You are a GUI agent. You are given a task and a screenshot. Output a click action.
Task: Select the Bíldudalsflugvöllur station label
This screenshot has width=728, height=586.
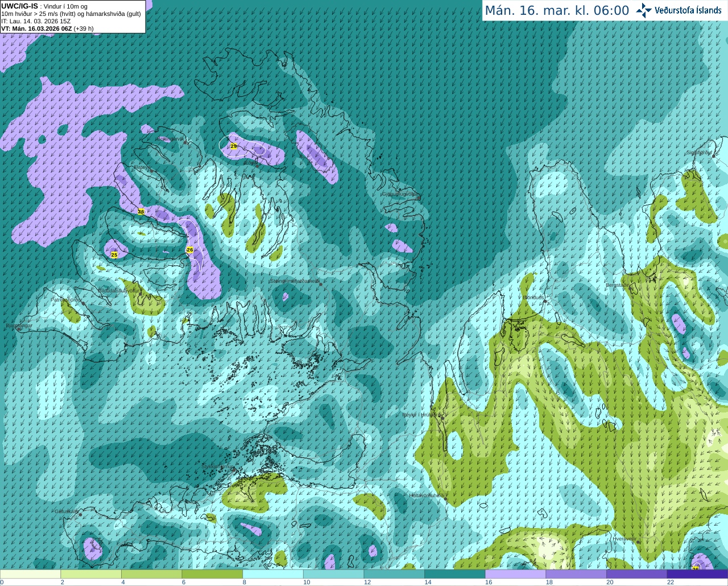pos(118,290)
